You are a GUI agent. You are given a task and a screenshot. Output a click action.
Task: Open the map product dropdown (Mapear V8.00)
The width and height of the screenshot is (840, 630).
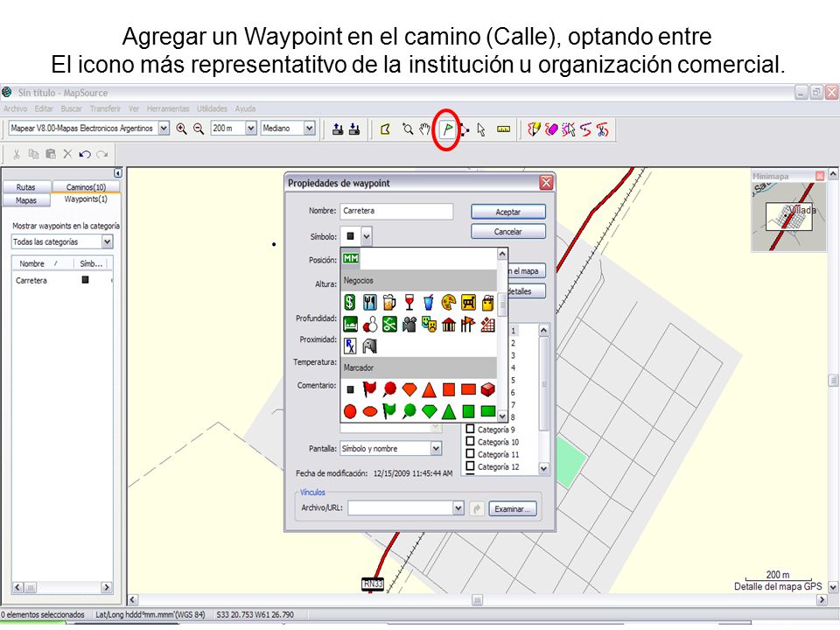(x=164, y=129)
